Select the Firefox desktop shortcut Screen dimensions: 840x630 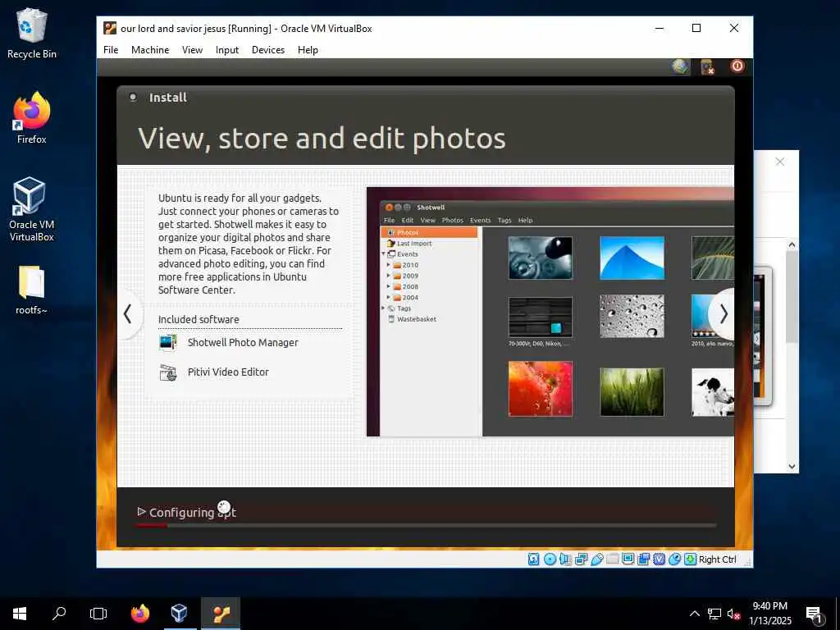click(32, 118)
